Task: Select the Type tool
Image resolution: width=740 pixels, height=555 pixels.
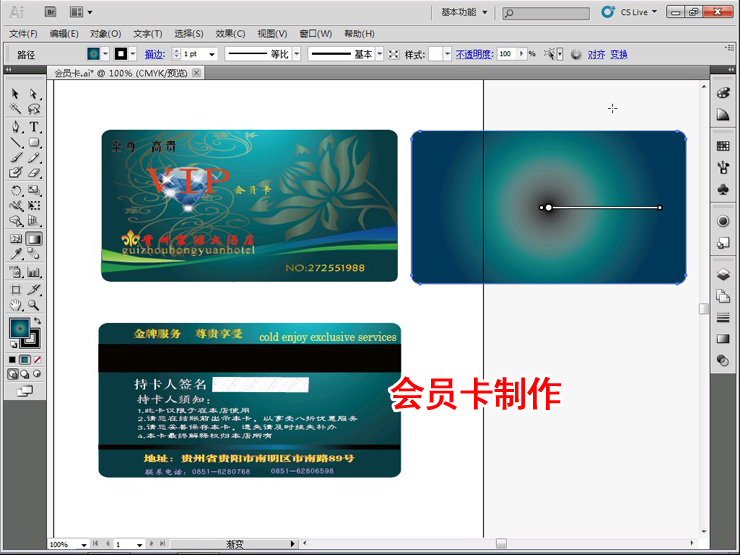Action: (x=34, y=127)
